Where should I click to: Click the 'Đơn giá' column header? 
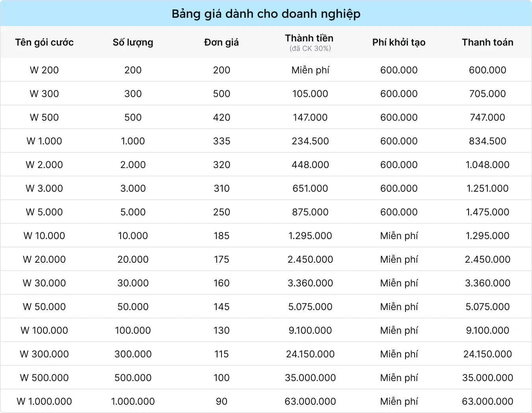[x=221, y=42]
